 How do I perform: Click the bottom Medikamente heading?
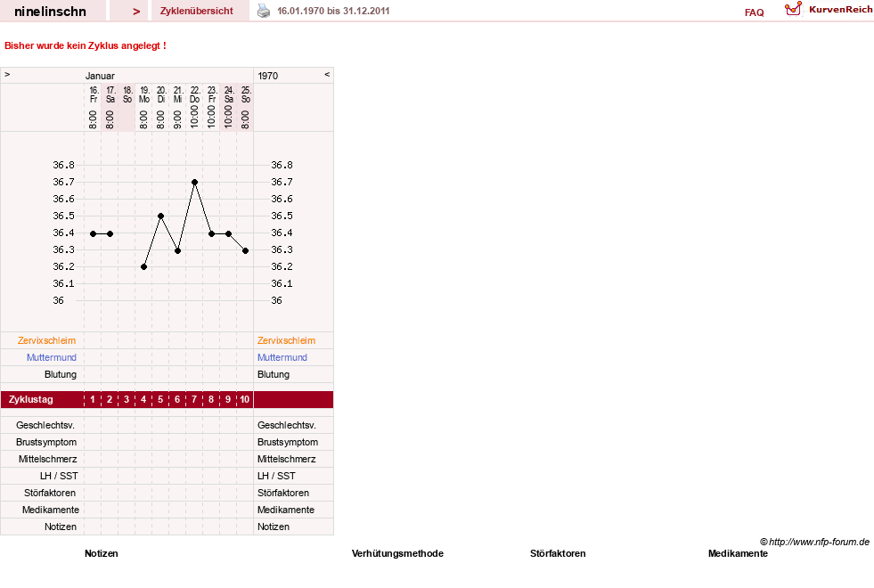click(x=738, y=553)
